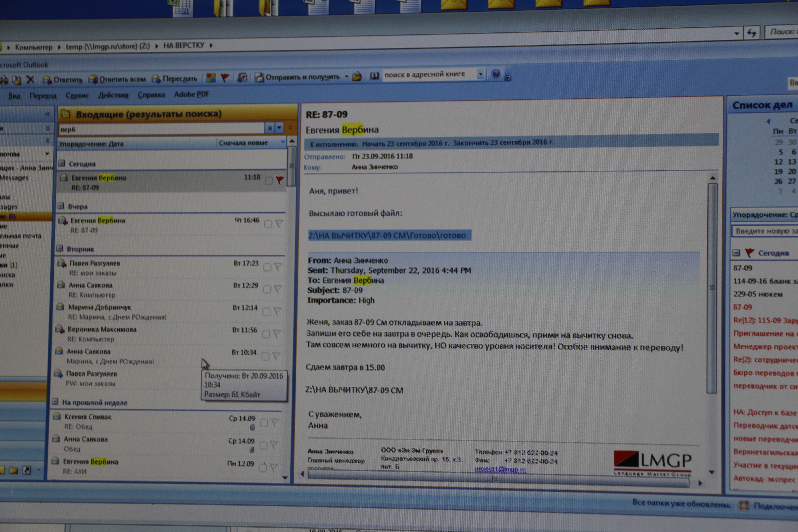Toggle category box on Ксения Спивак message
This screenshot has width=798, height=532.
(x=264, y=423)
